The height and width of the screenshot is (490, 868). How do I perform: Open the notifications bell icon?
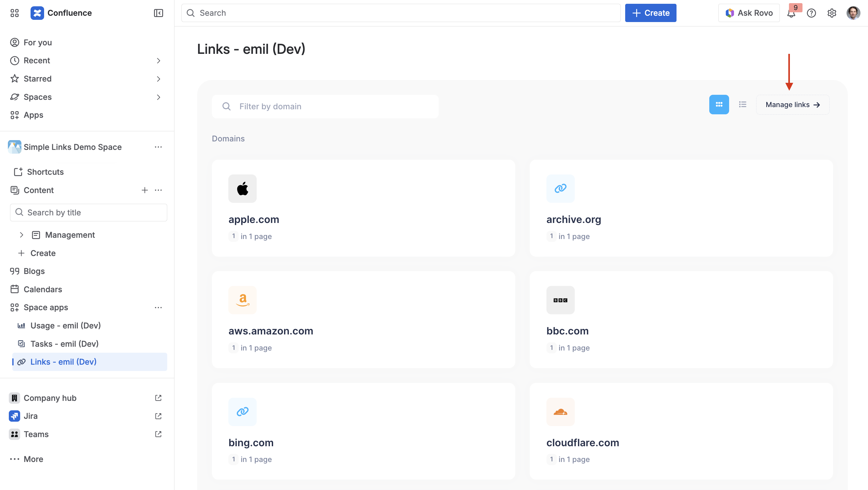tap(791, 14)
